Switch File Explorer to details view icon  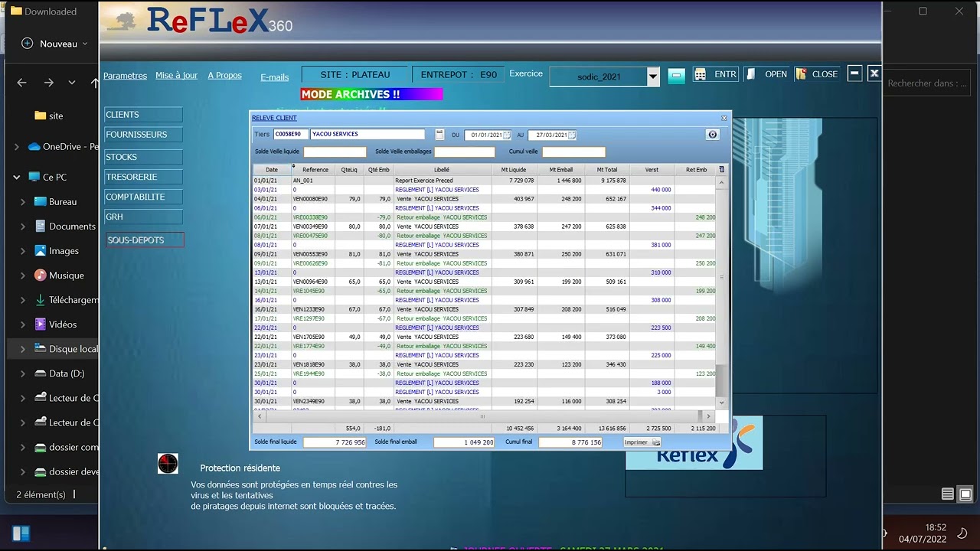tap(948, 494)
